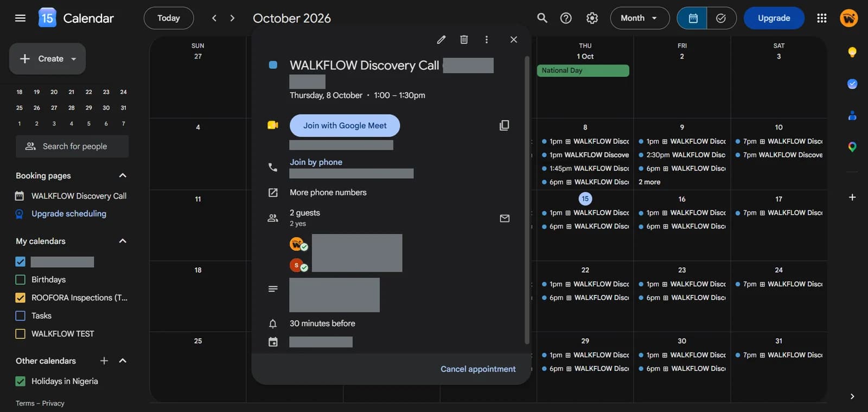Screen dimensions: 868x412
Task: Get add-ons with plus icon
Action: pyautogui.click(x=852, y=197)
